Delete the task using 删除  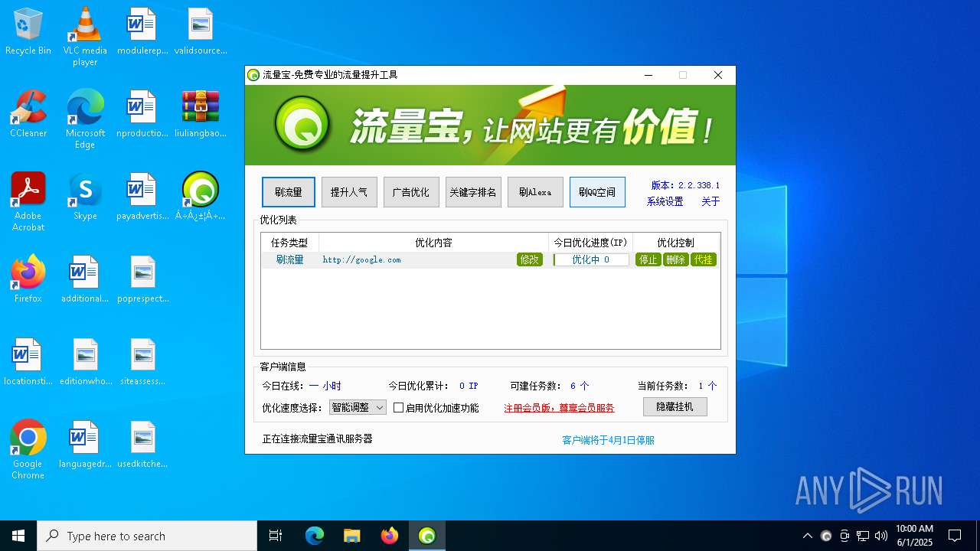pos(675,259)
